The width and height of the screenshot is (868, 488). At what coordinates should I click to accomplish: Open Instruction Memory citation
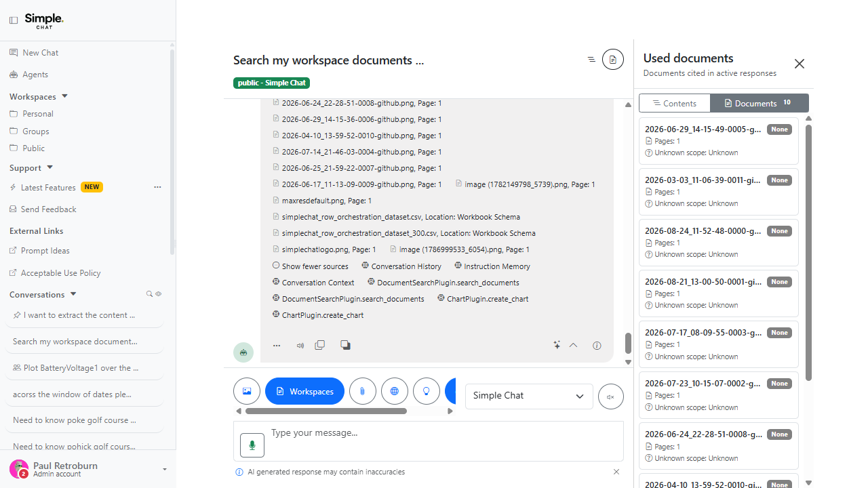tap(492, 266)
